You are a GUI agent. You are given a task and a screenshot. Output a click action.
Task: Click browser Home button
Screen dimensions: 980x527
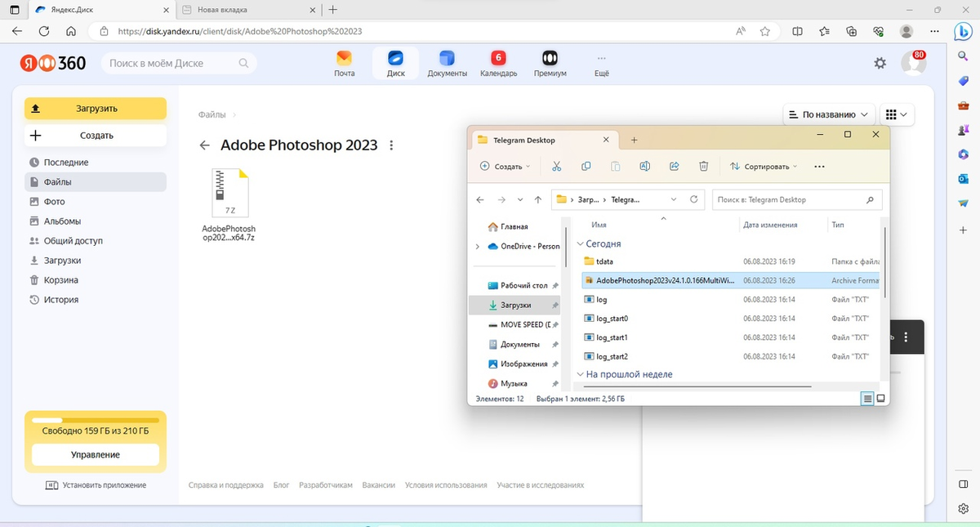[71, 31]
